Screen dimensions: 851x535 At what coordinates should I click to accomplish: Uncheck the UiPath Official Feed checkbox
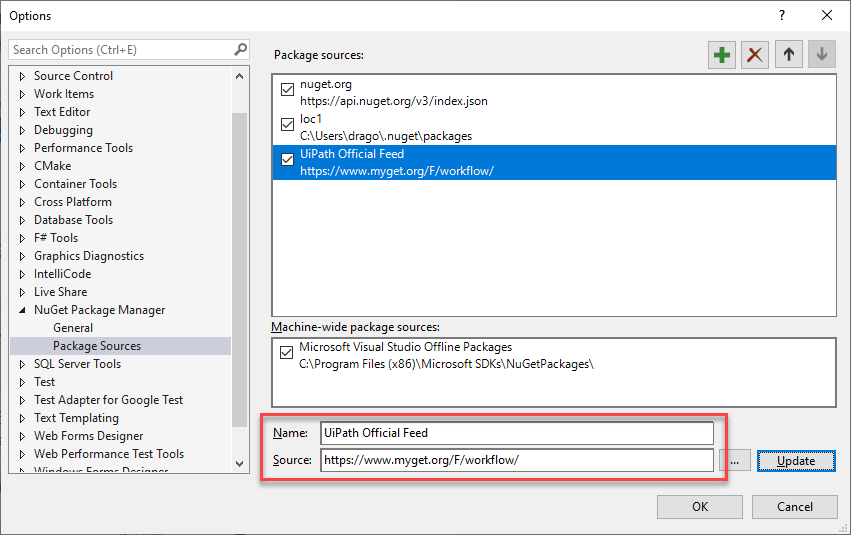[x=288, y=160]
